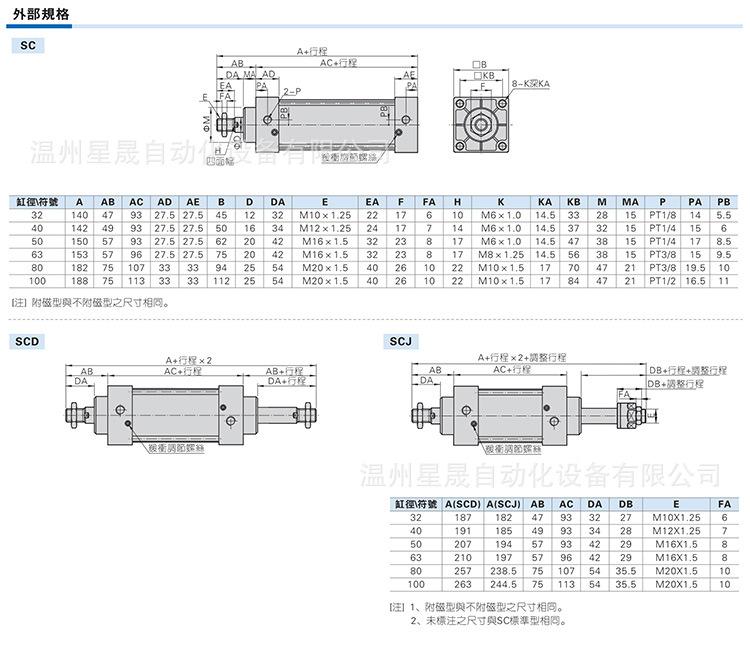Click 緩衝調節螺絲 label under SCJ drawing
This screenshot has height=645, width=750.
(x=513, y=449)
